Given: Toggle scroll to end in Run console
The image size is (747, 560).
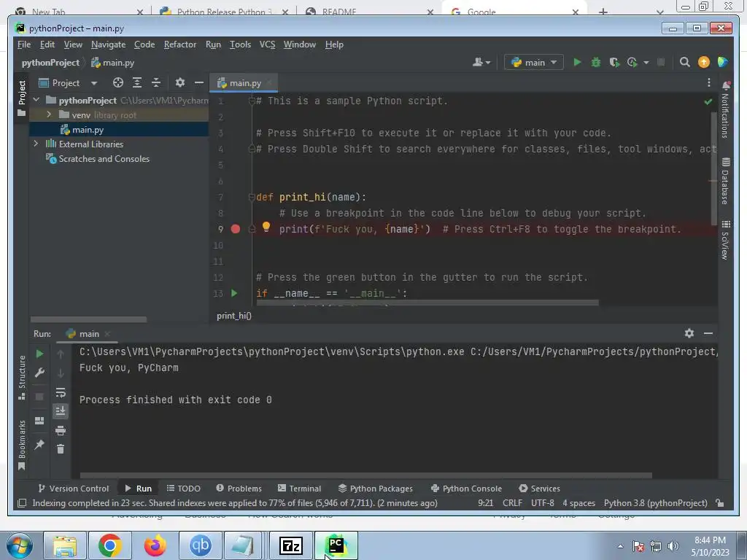Looking at the screenshot, I should [x=61, y=411].
